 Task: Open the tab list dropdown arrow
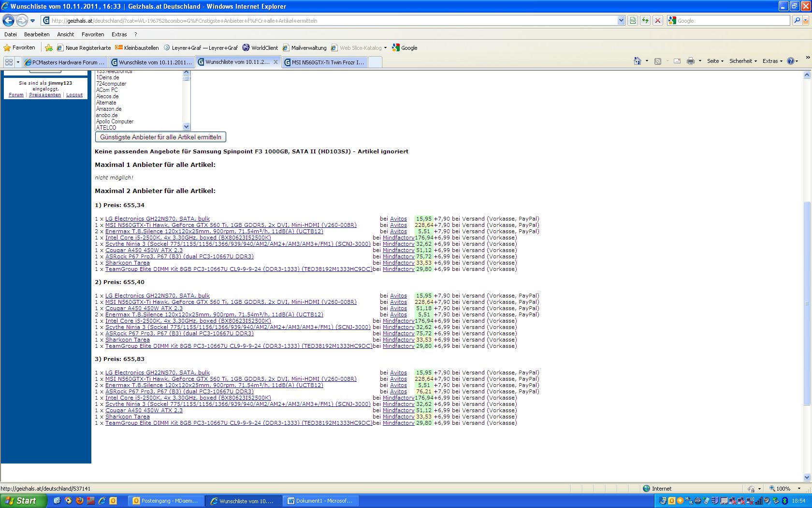tap(18, 62)
